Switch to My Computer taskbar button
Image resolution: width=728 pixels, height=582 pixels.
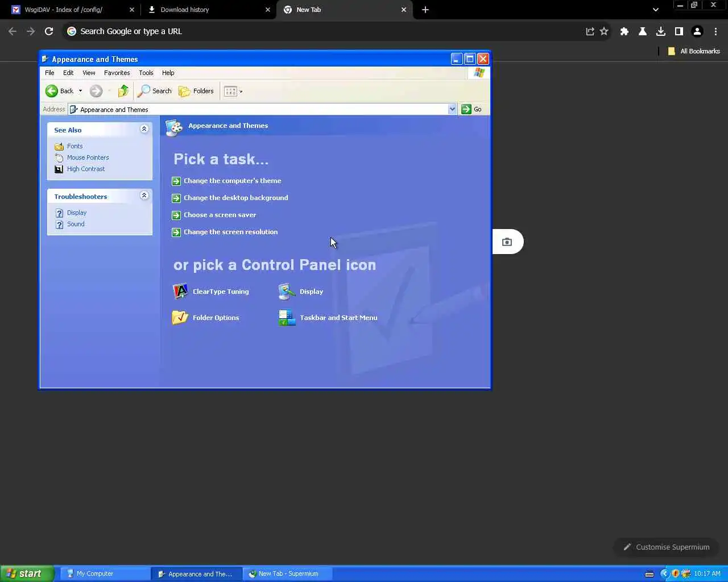click(x=105, y=573)
